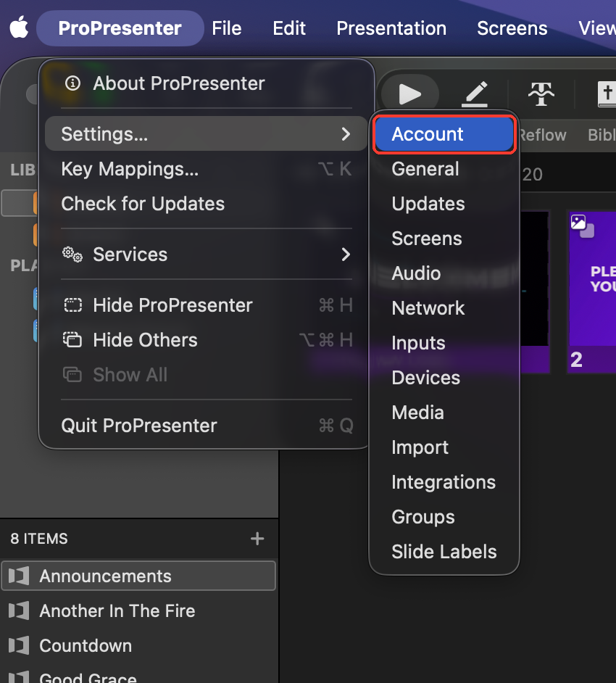Choose Quit ProPresenter
Screen dimensions: 616x683
[x=207, y=426]
